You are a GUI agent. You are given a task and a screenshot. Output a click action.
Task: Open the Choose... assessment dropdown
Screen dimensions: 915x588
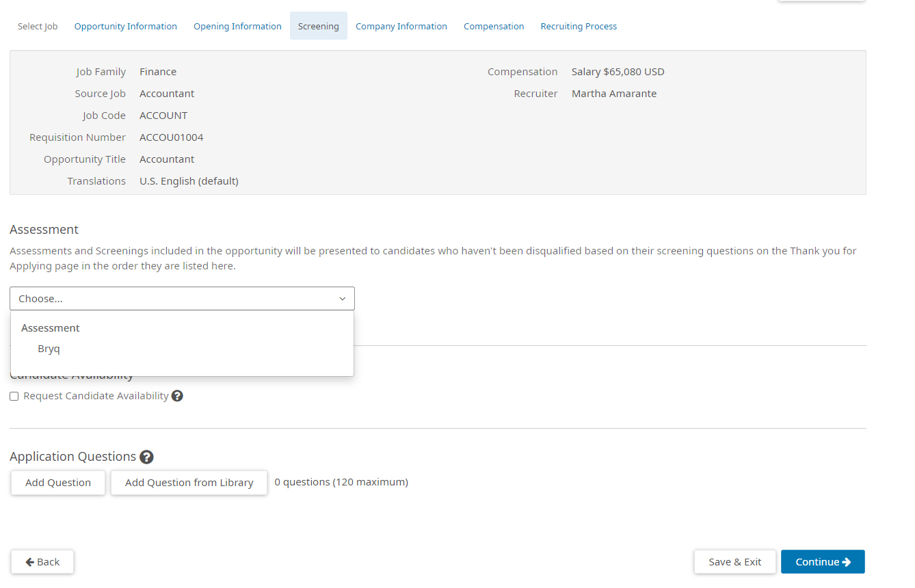[x=182, y=299]
